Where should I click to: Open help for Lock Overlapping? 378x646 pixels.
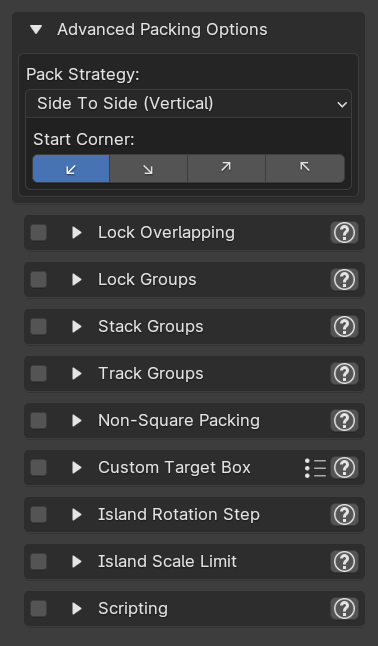344,233
